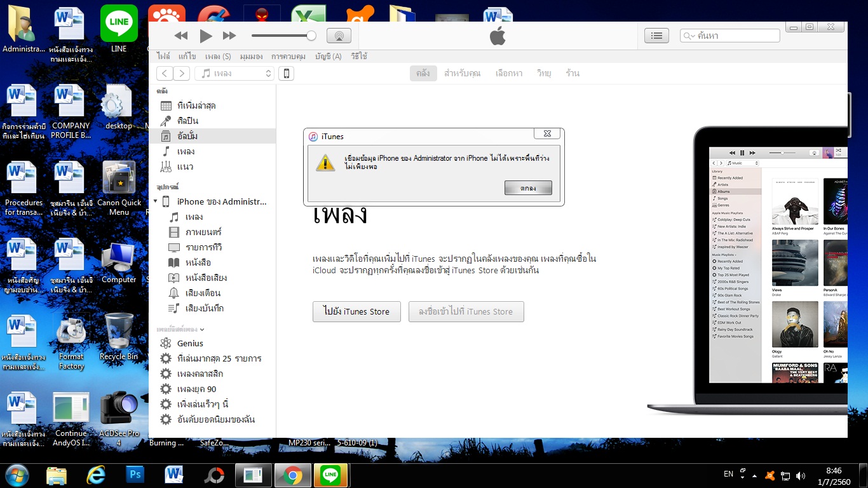Switch to the เลือกหา tab
Screen dimensions: 868x488
pos(509,73)
